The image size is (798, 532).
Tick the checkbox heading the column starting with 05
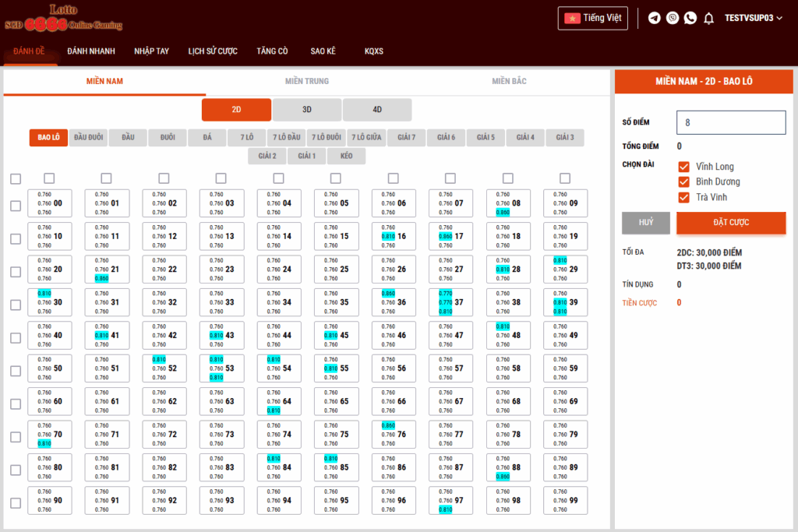(335, 178)
